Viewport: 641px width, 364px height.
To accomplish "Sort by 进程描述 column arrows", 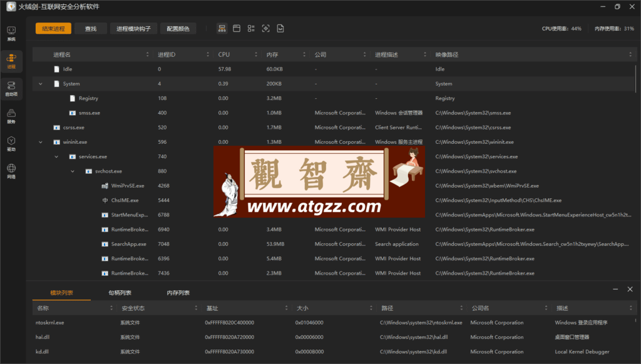I will (x=425, y=54).
